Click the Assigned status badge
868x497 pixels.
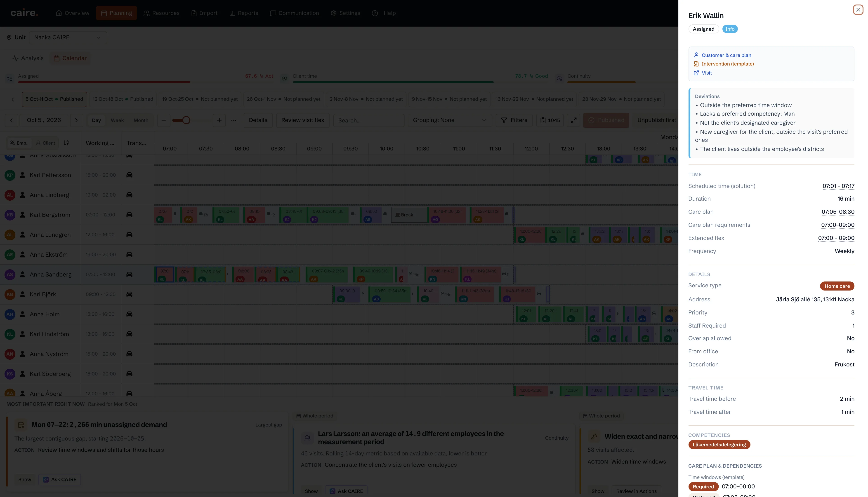(x=703, y=29)
